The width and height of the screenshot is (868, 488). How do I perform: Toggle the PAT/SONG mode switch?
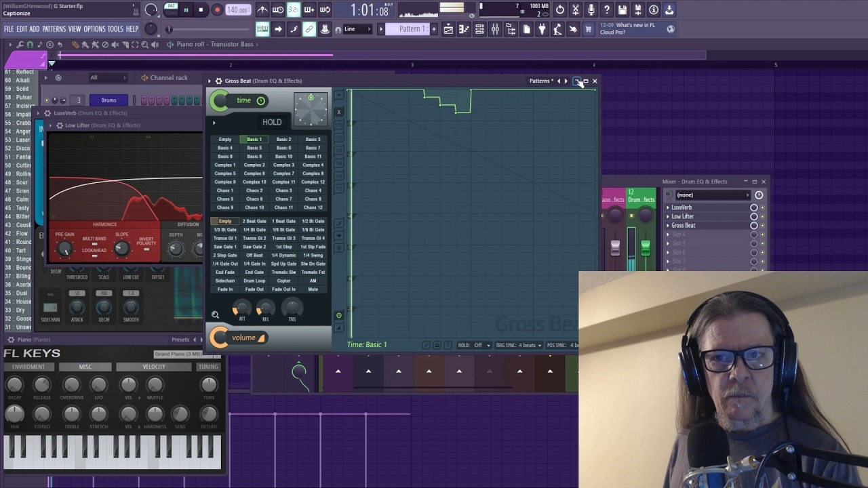pyautogui.click(x=172, y=9)
